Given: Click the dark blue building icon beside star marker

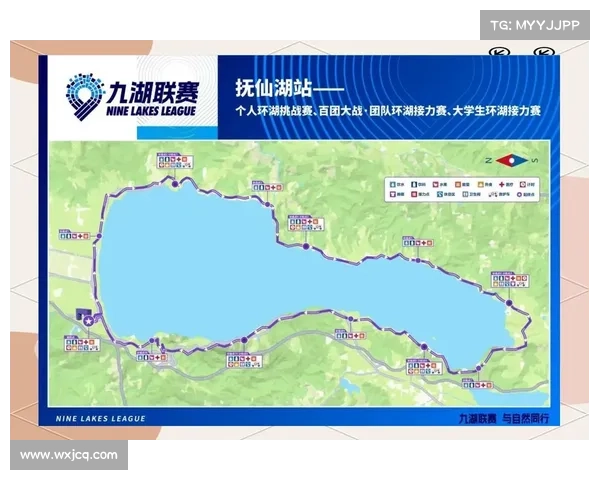Looking at the screenshot, I should [x=82, y=313].
